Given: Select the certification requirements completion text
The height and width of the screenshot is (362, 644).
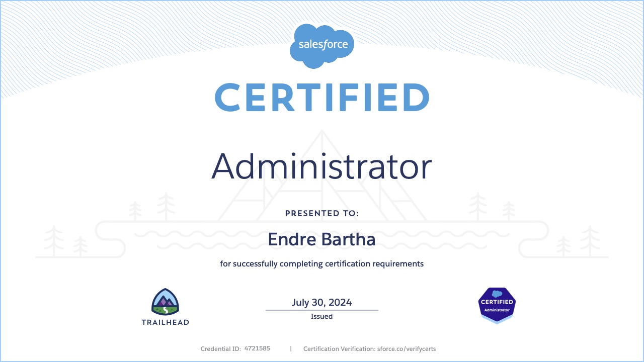Looking at the screenshot, I should click(x=322, y=263).
